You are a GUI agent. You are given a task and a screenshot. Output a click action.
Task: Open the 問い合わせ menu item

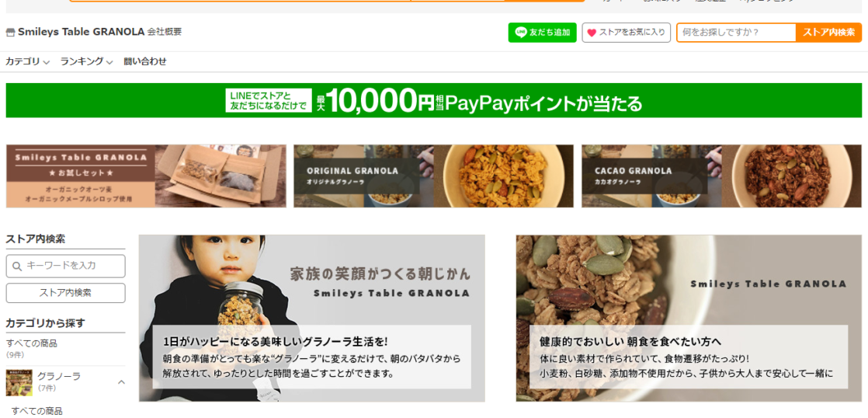tap(145, 61)
